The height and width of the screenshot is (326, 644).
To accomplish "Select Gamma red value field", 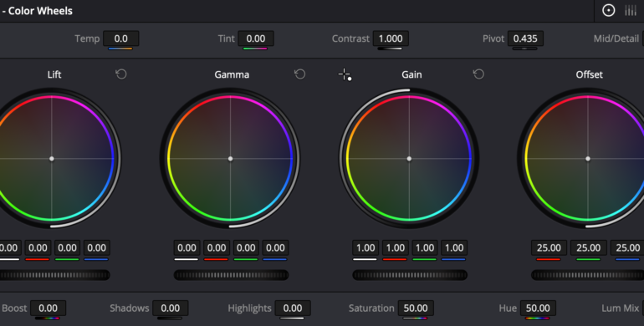I will point(217,248).
